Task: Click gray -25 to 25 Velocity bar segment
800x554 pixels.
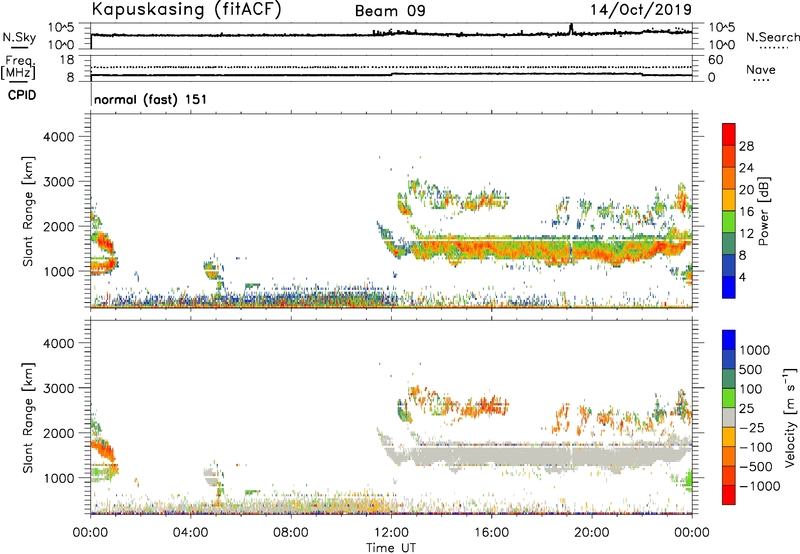Action: click(729, 417)
